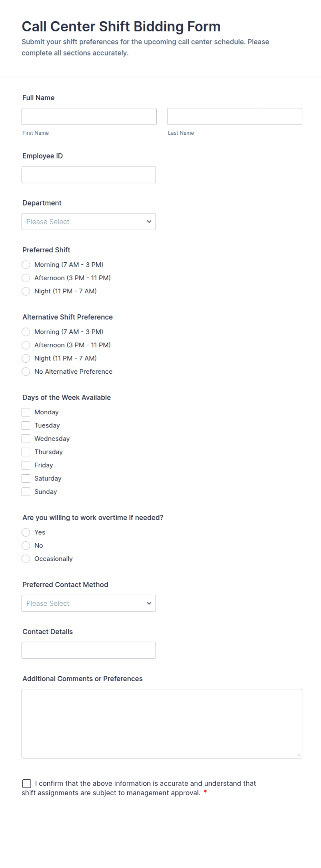The width and height of the screenshot is (321, 868).
Task: Select Yes for overtime willingness
Action: pos(26,532)
